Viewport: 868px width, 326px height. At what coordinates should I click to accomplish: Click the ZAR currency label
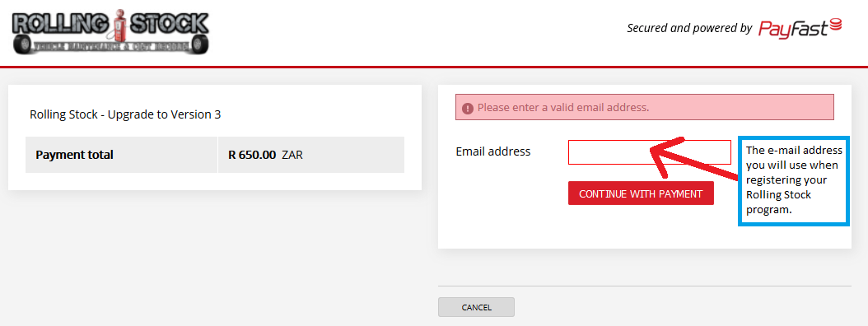coord(292,155)
